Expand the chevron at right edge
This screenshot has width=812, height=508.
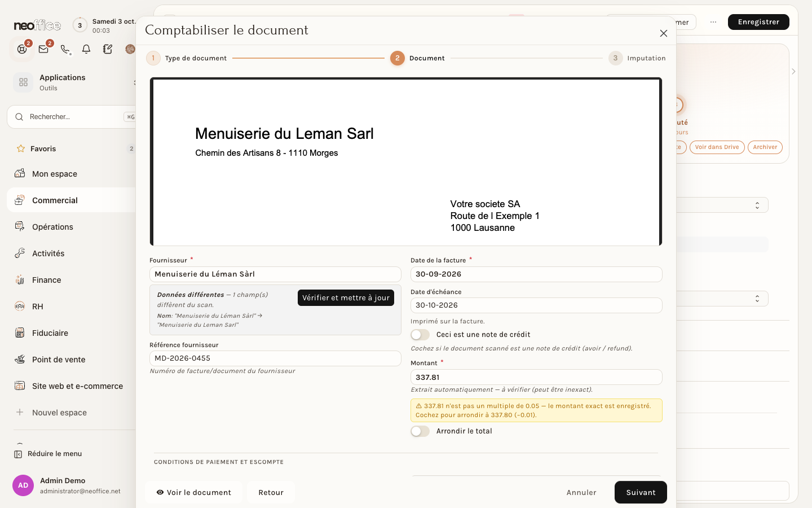[793, 72]
